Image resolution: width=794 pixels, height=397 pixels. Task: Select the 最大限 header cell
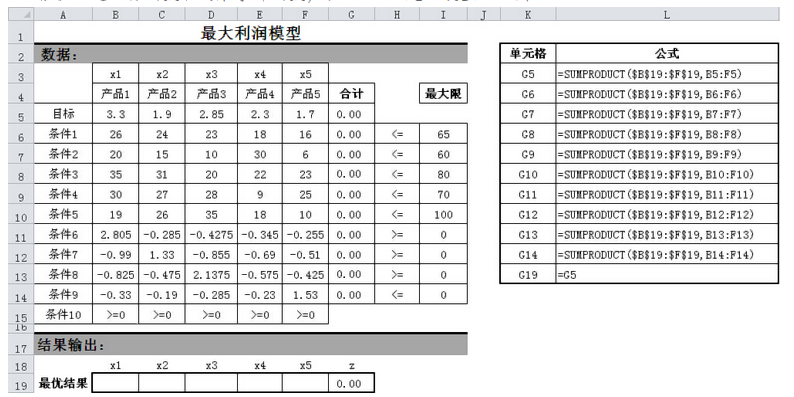pos(443,94)
